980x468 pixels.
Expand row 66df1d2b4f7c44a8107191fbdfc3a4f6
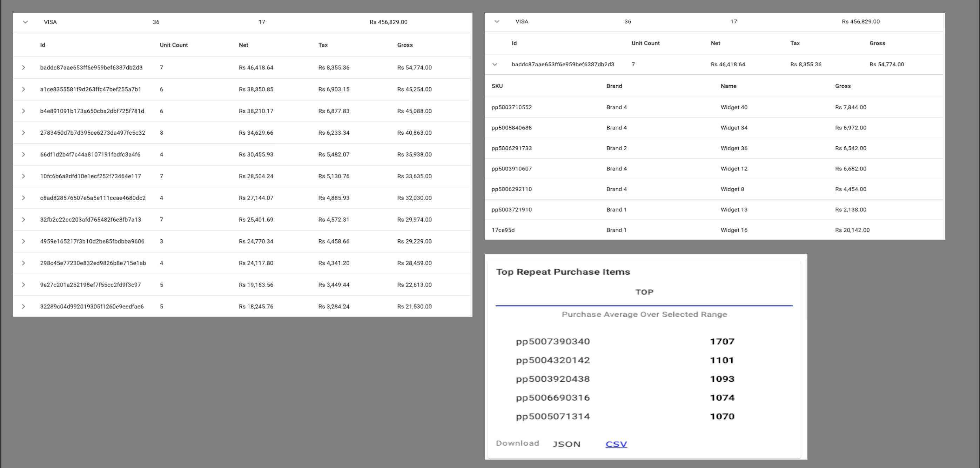[23, 154]
